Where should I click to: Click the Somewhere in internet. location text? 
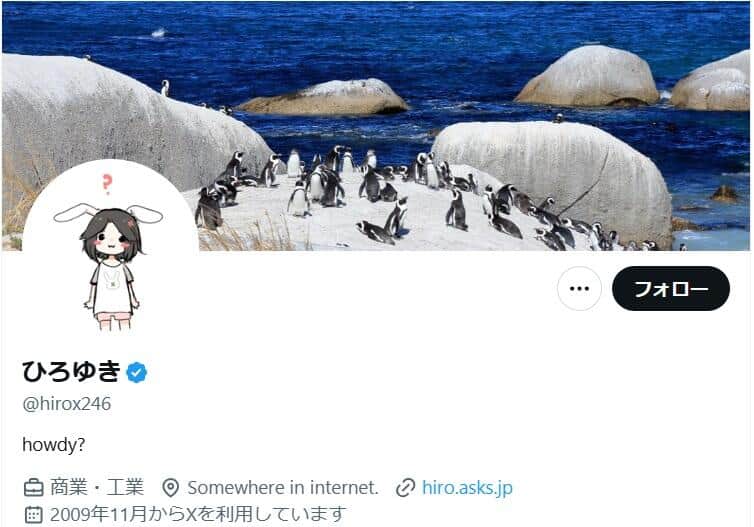283,488
